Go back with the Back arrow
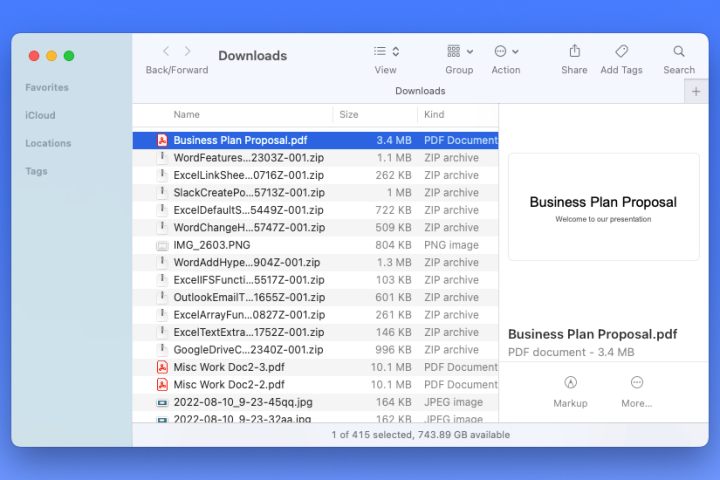 166,51
